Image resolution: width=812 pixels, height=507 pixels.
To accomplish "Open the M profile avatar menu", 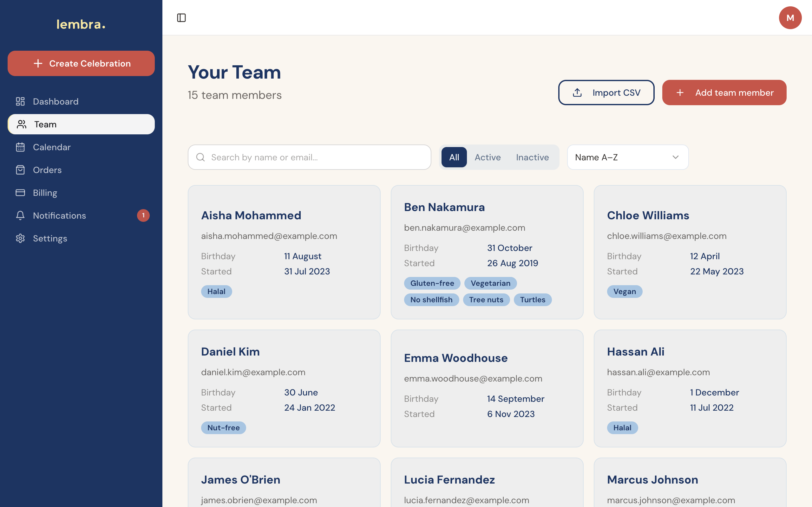I will point(790,17).
